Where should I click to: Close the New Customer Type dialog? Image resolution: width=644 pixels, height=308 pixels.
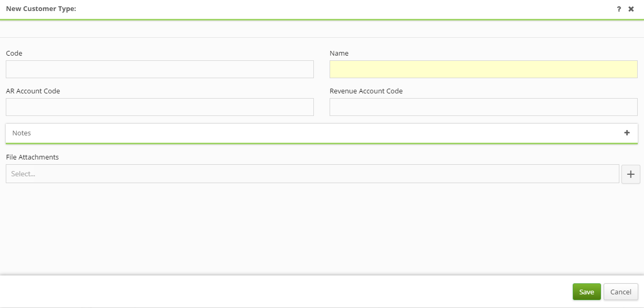pos(631,9)
